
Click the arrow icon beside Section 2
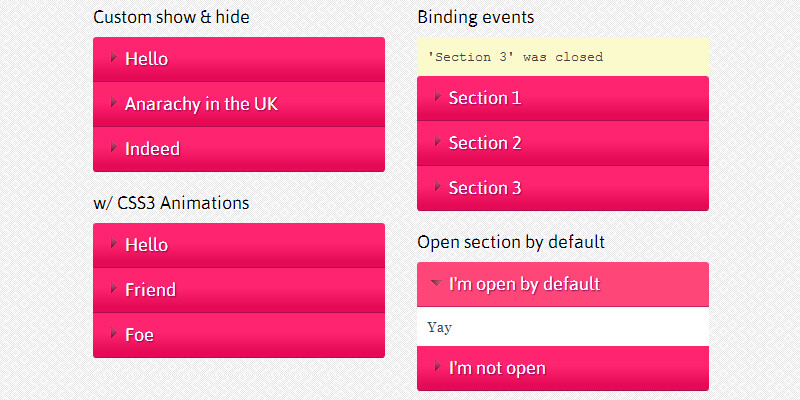pos(438,142)
